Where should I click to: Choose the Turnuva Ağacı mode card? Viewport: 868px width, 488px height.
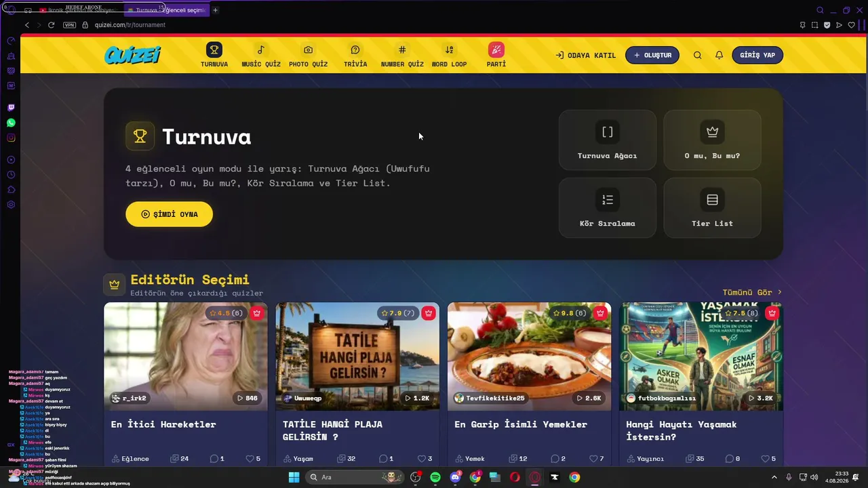point(608,140)
